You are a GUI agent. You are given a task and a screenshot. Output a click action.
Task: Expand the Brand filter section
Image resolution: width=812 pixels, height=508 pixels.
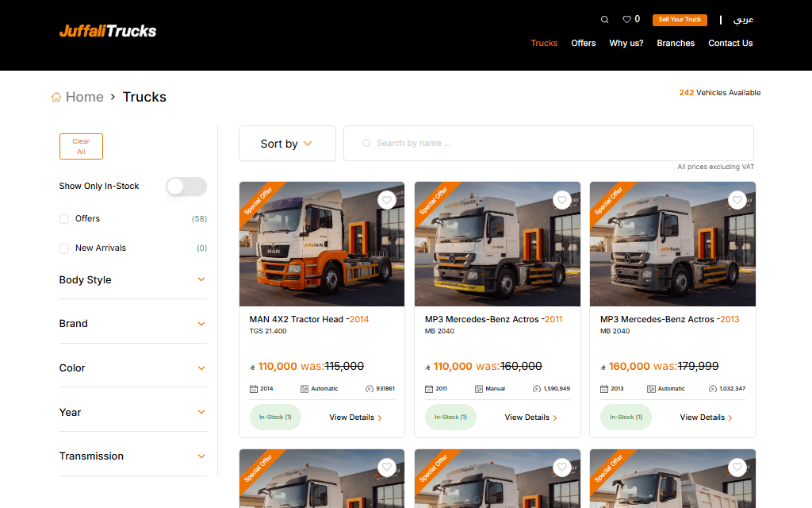tap(133, 324)
